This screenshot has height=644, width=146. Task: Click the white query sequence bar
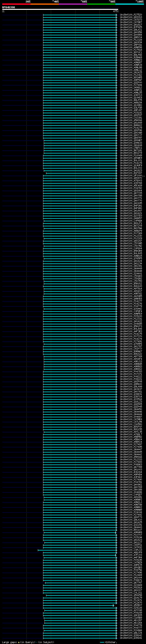[60, 9]
